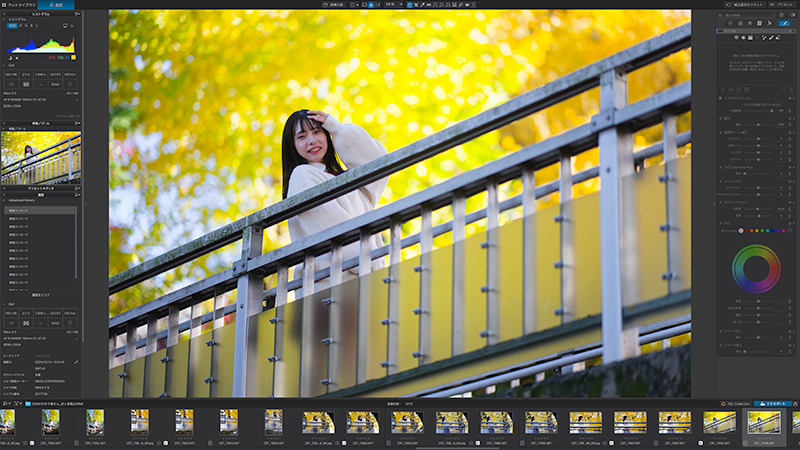Image resolution: width=800 pixels, height=450 pixels.
Task: Show the R channel in the histogram
Action: [x=21, y=25]
